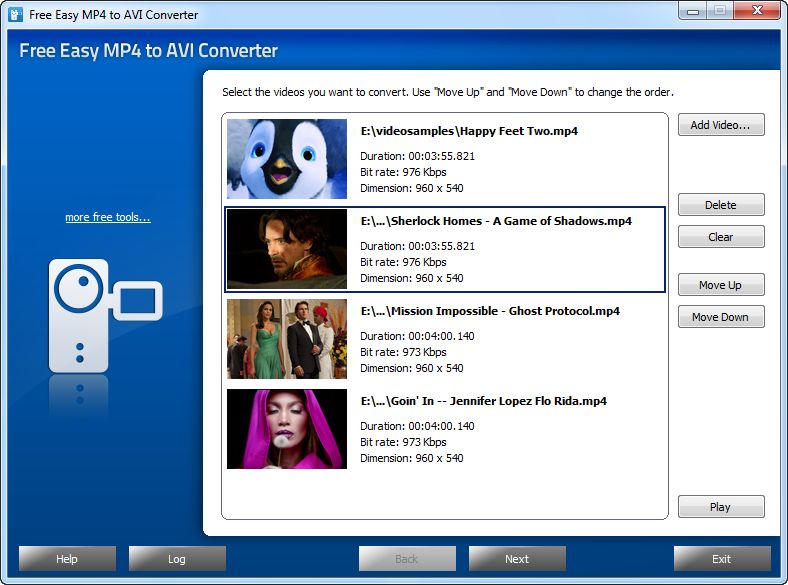Click Sherlock Homes' Dimension: 960 x 540

click(412, 278)
